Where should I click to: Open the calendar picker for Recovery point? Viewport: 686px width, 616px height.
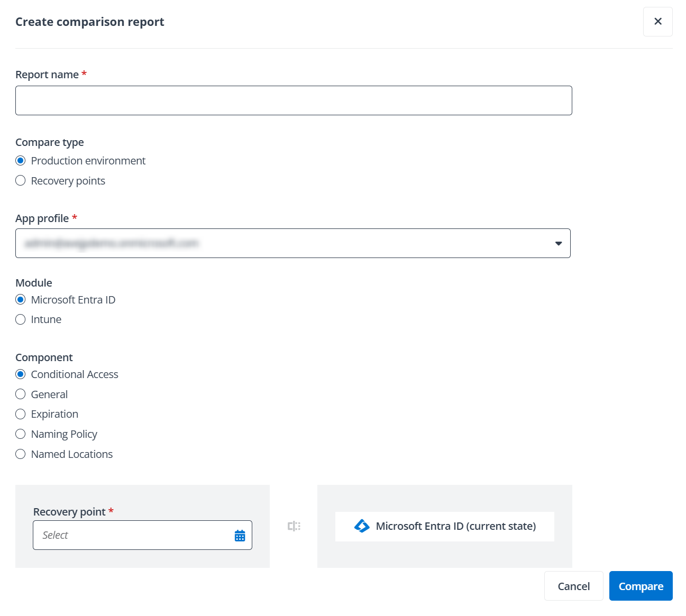point(240,535)
